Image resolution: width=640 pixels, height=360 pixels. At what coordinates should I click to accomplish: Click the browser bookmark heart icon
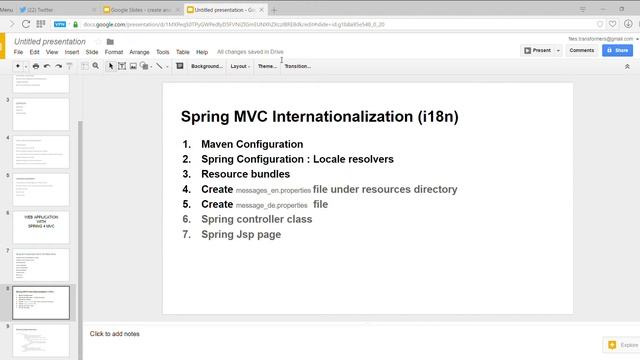(612, 24)
